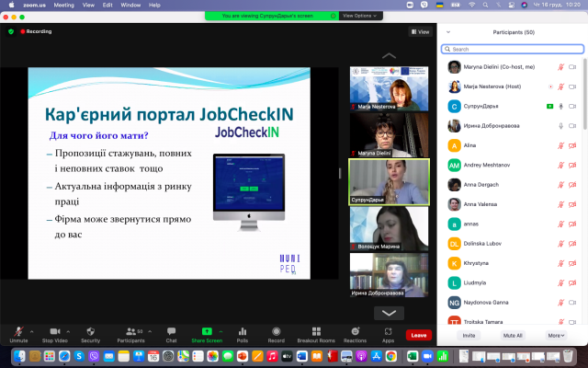The width and height of the screenshot is (588, 368).
Task: Open the View menu in menu bar
Action: click(x=88, y=5)
